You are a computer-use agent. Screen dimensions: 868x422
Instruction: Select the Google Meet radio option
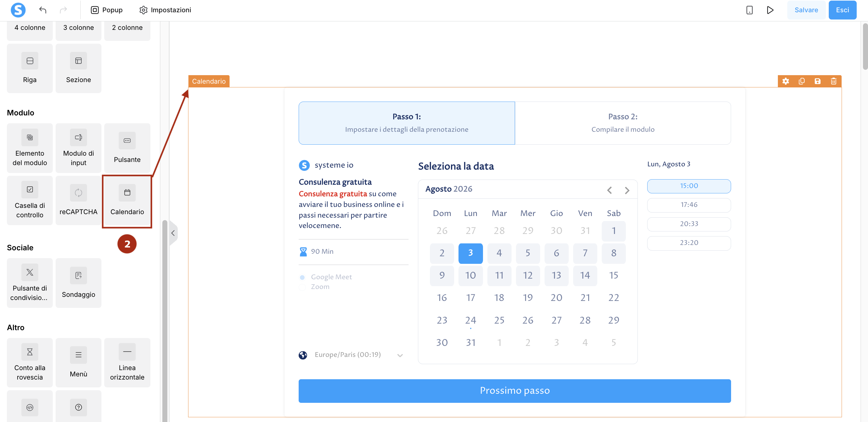(x=302, y=277)
